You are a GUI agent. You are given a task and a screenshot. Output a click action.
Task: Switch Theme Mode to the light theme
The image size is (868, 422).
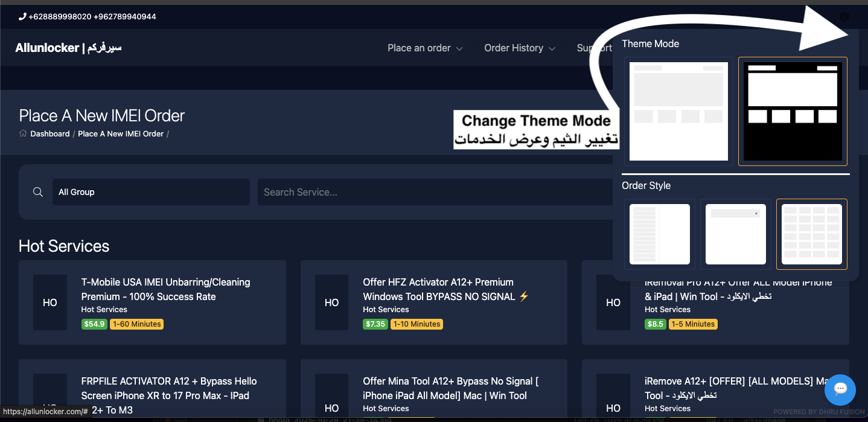[678, 110]
